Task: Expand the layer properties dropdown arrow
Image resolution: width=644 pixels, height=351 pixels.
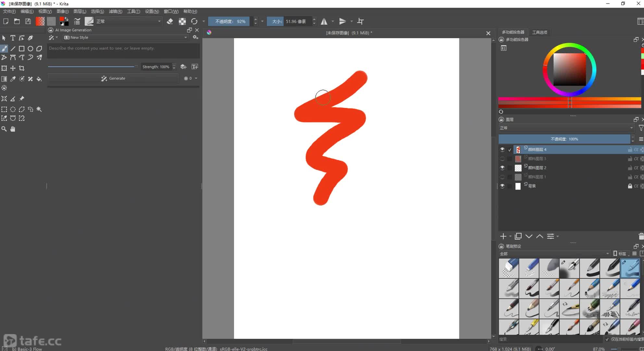Action: (557, 236)
